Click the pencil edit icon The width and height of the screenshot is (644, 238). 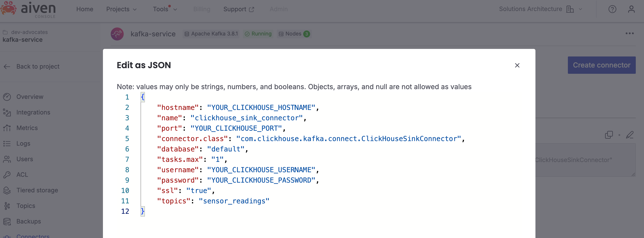[630, 135]
